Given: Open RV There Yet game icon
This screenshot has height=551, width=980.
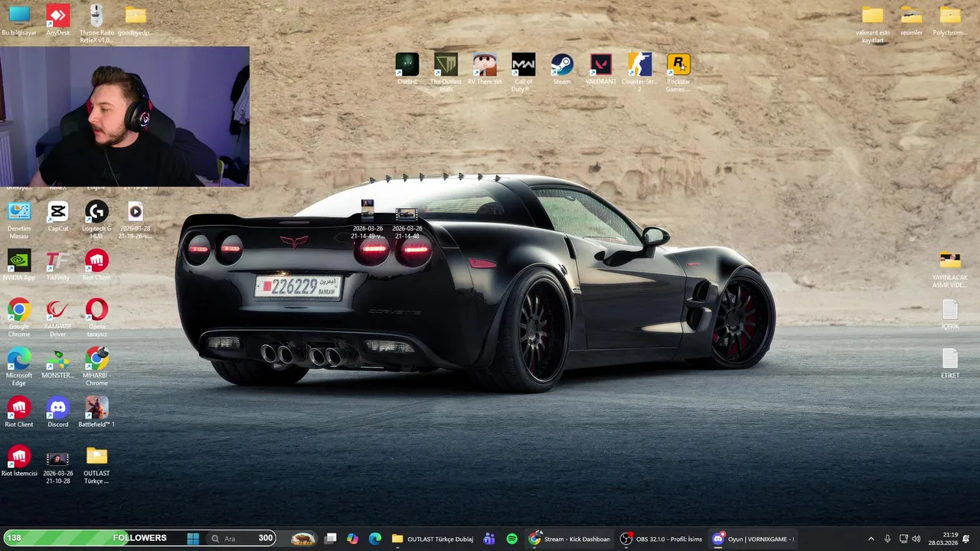Looking at the screenshot, I should (485, 69).
